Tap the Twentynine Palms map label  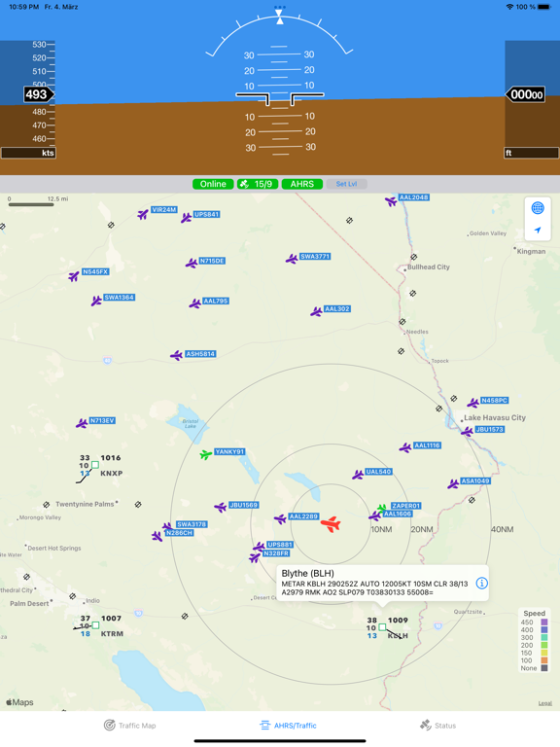click(85, 504)
